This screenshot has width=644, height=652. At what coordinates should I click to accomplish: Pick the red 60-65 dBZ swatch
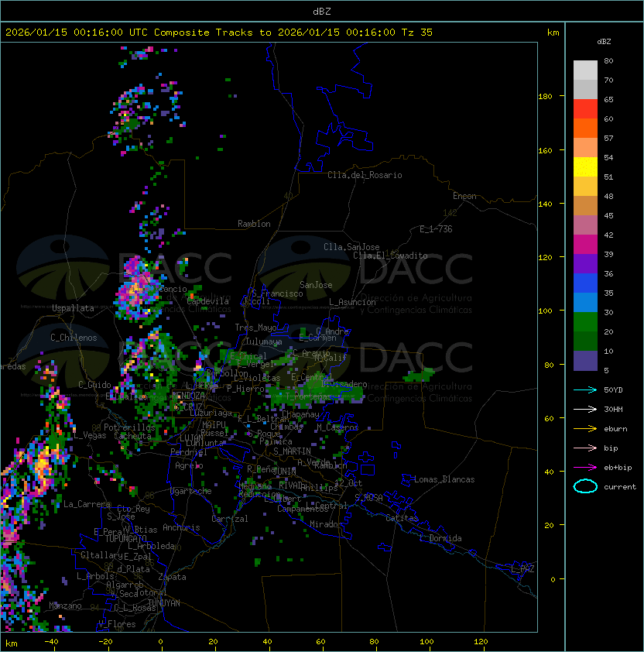tap(585, 108)
